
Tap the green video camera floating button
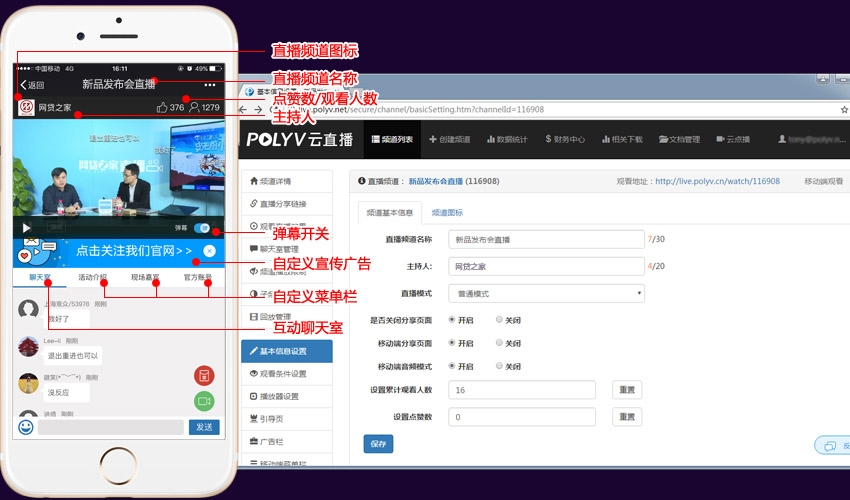204,401
